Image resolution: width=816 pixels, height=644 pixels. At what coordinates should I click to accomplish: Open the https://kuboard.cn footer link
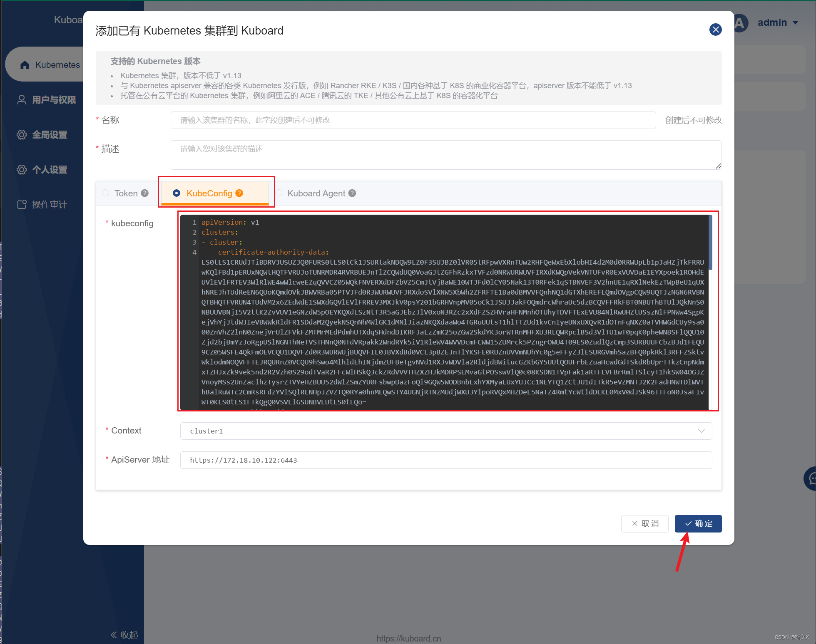tap(408, 639)
